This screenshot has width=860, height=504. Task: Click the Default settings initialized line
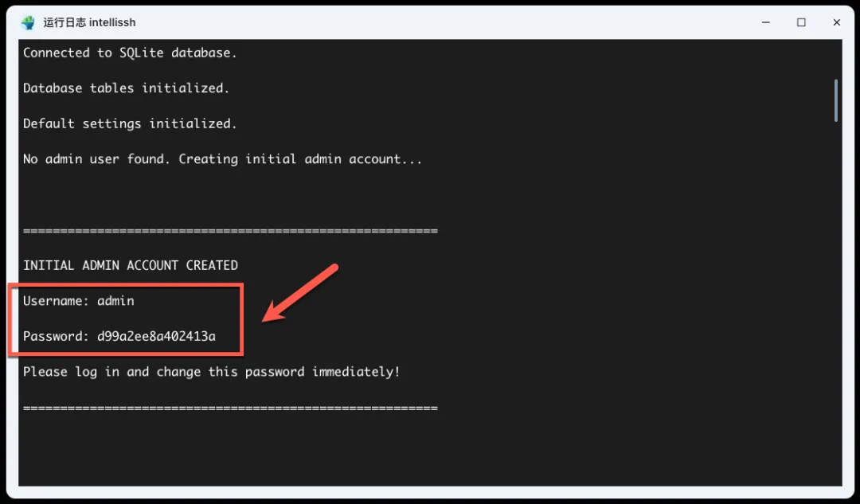coord(130,123)
